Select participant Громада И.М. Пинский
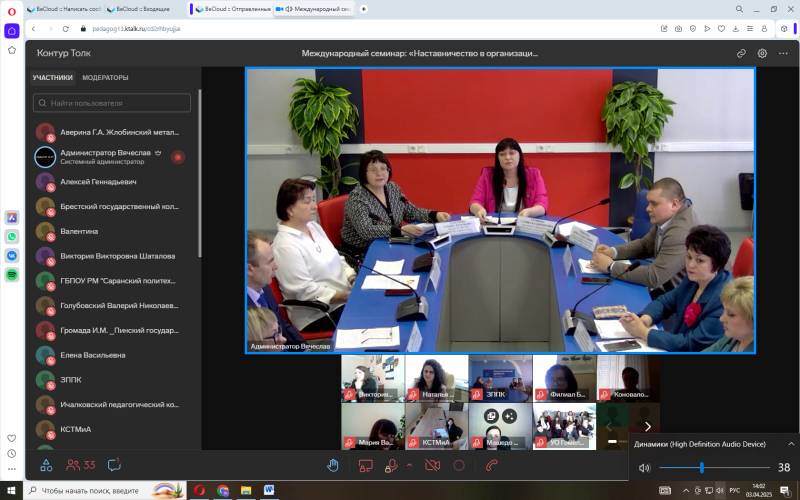Viewport: 800px width, 500px height. click(112, 330)
